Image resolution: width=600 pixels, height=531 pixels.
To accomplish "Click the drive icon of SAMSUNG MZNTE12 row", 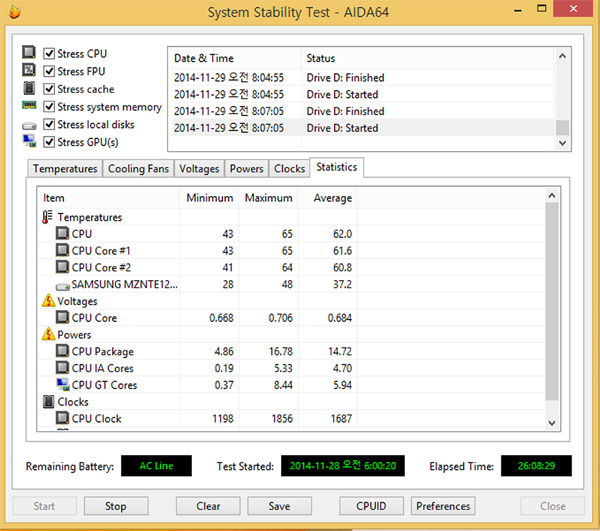I will 62,286.
